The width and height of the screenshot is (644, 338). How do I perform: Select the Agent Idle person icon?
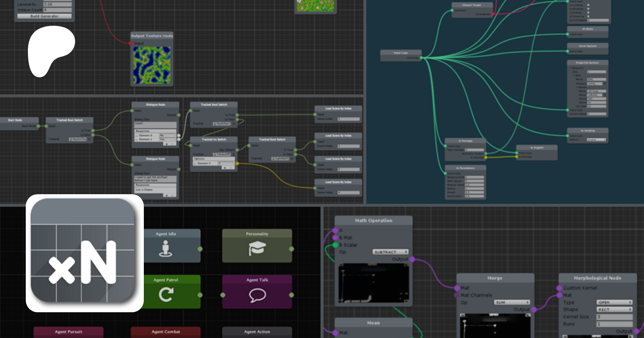(165, 249)
